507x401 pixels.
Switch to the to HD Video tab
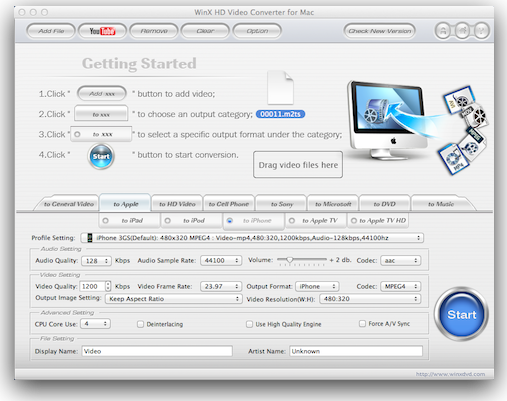[177, 204]
